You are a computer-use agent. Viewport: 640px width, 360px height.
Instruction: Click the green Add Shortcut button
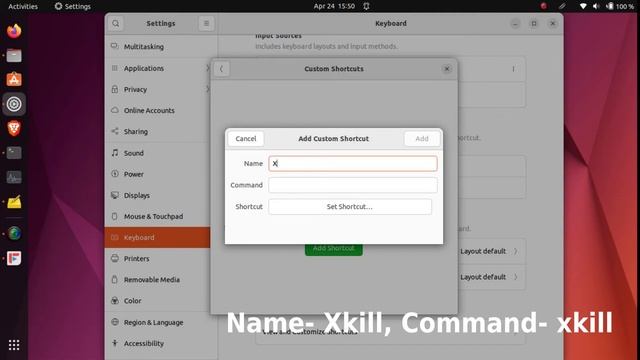click(333, 249)
